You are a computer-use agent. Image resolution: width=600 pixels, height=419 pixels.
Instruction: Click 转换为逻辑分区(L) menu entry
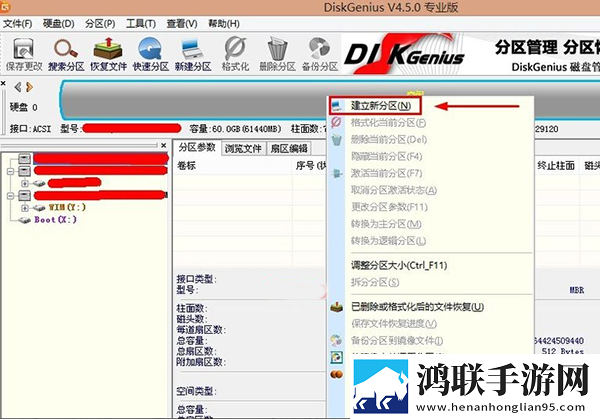[388, 241]
